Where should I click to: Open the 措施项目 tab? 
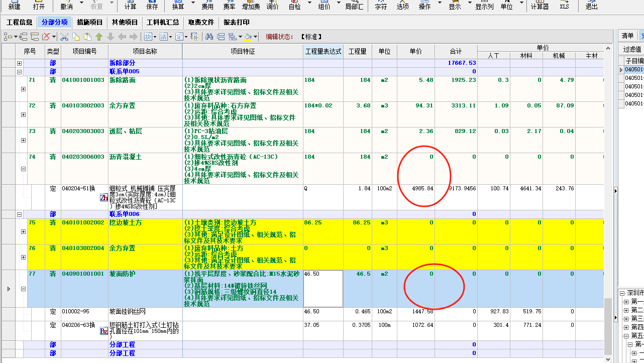point(90,22)
